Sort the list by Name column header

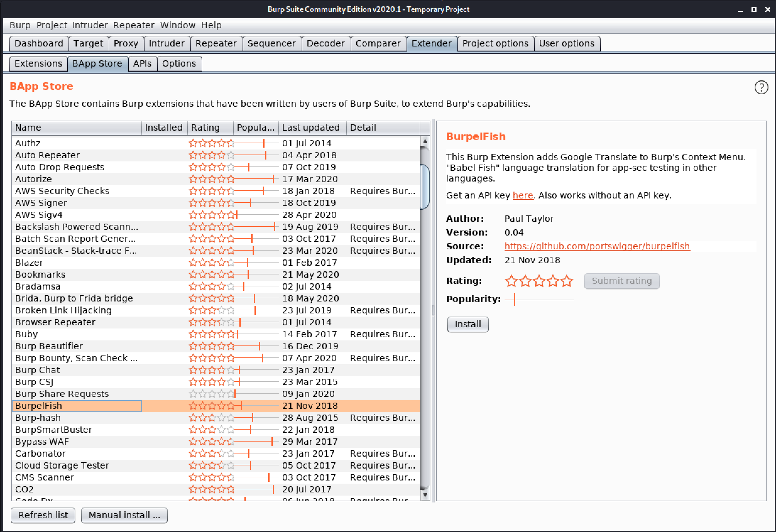tap(76, 128)
